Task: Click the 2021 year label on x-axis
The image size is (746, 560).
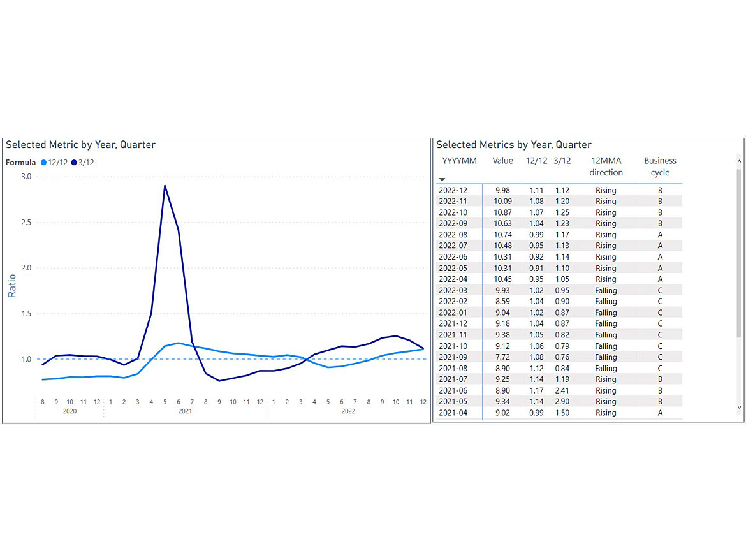Action: pos(185,411)
